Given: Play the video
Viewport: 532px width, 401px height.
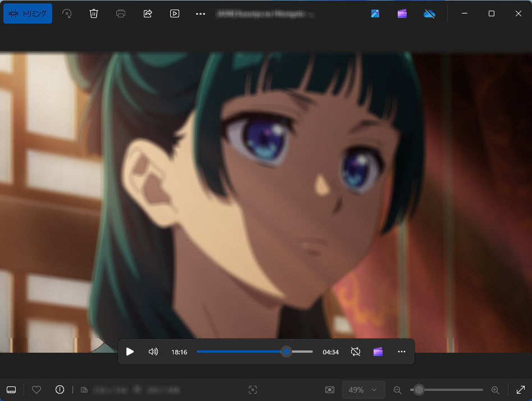Looking at the screenshot, I should pos(130,352).
